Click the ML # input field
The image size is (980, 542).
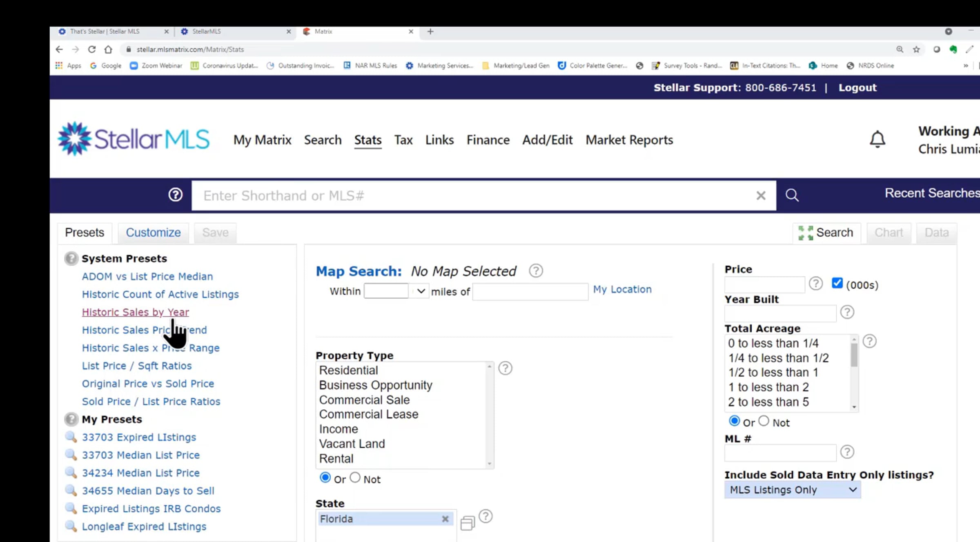(x=780, y=453)
